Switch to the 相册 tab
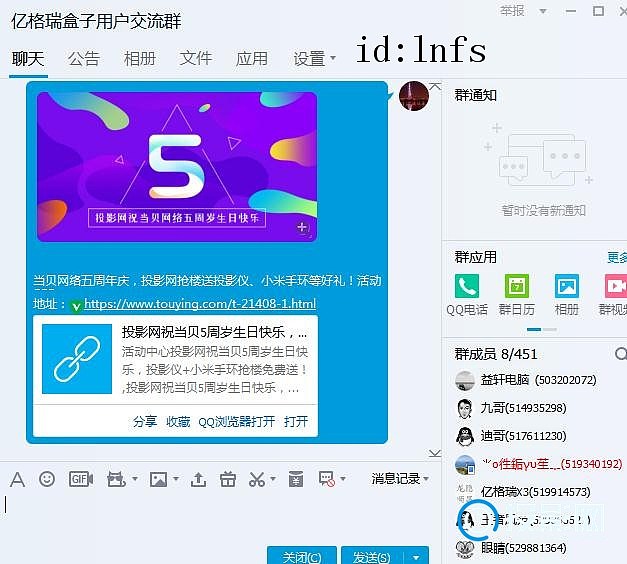This screenshot has height=564, width=627. pyautogui.click(x=140, y=59)
